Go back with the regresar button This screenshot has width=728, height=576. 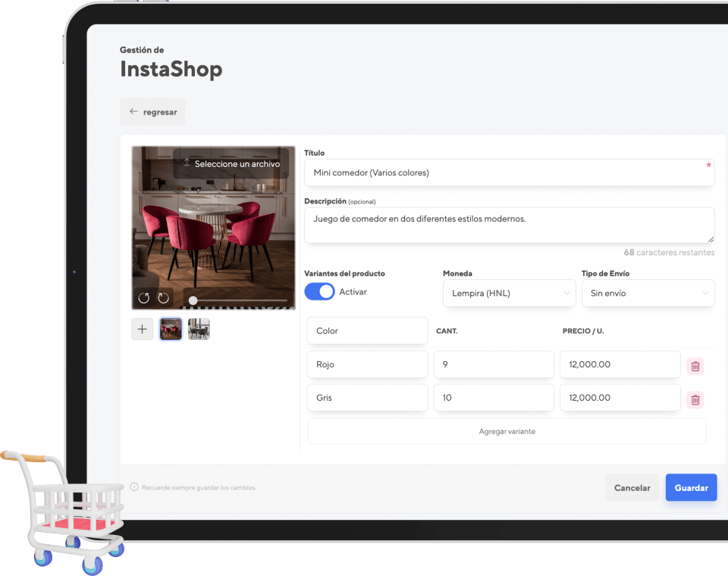(x=152, y=112)
